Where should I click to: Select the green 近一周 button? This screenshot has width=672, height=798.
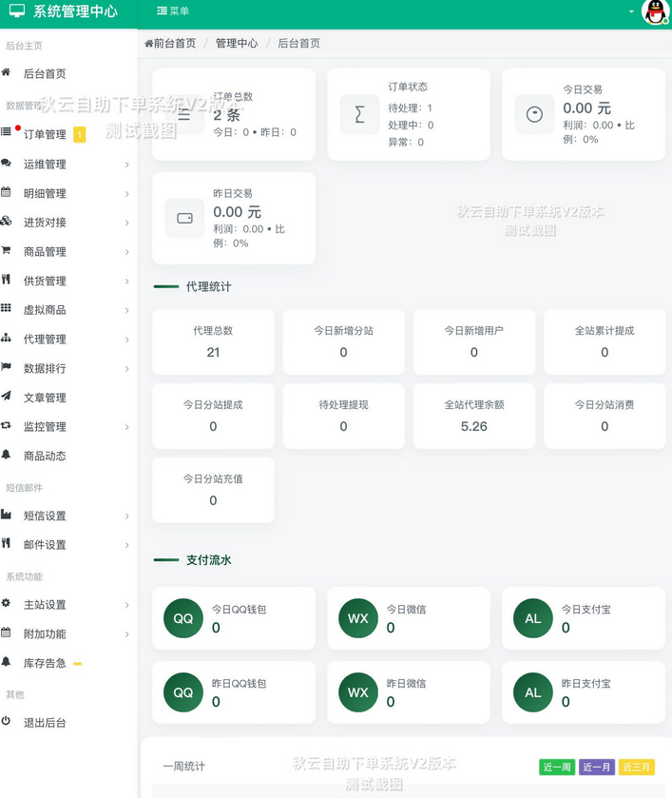(557, 767)
